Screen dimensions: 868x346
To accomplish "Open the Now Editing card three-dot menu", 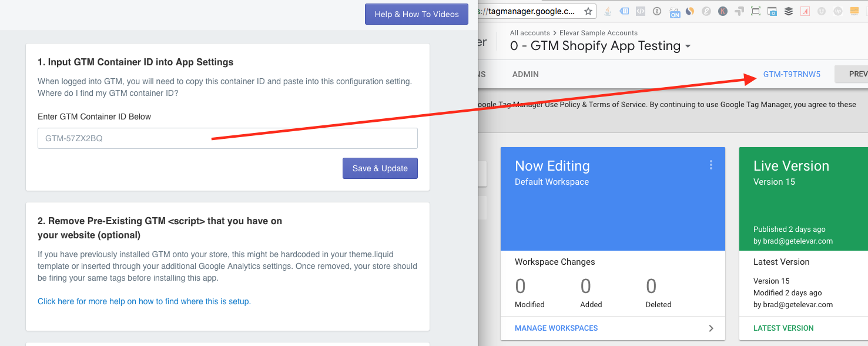I will click(x=711, y=165).
